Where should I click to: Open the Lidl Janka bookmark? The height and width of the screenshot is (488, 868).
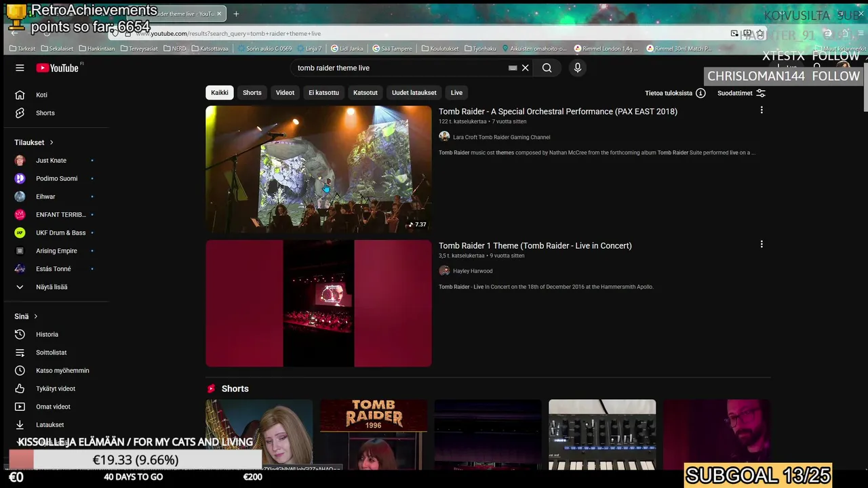(x=347, y=49)
